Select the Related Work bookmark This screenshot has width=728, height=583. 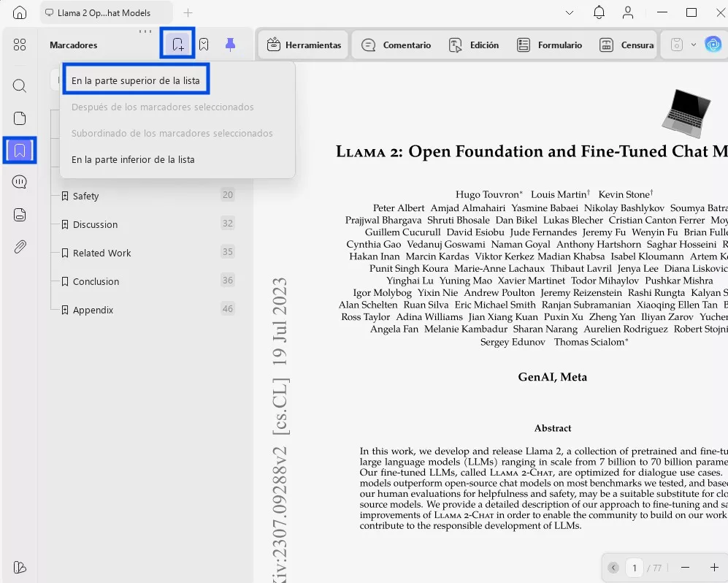click(x=101, y=253)
